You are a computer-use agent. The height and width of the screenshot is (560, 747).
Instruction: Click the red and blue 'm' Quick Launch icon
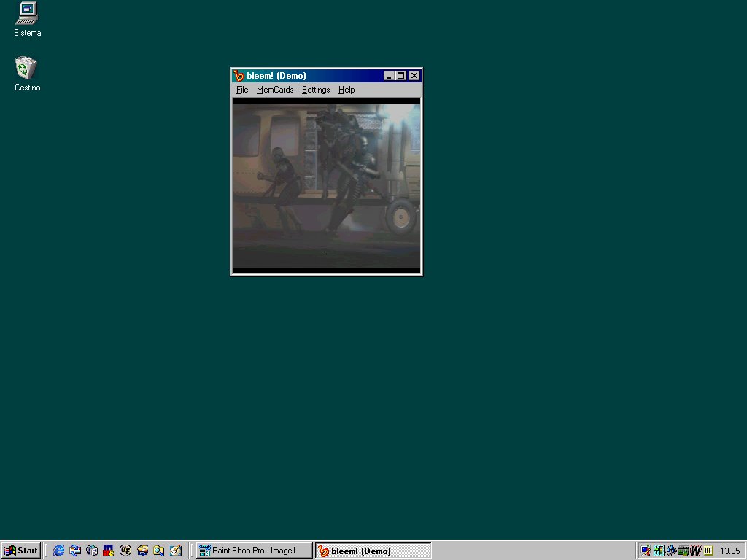click(109, 551)
